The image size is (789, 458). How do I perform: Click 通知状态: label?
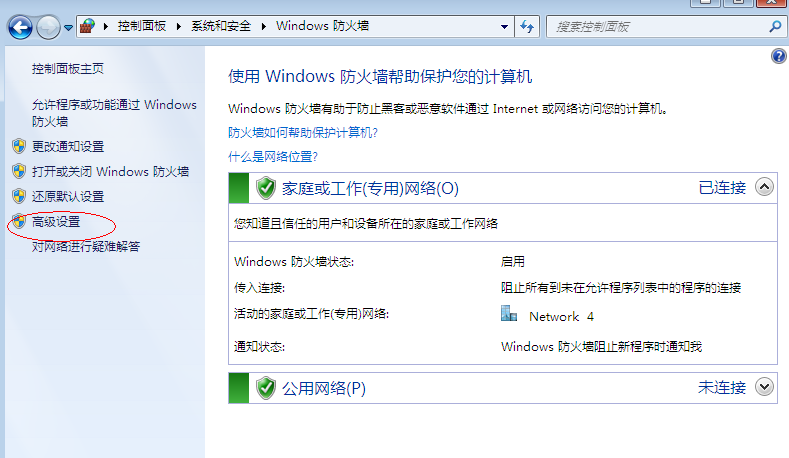tap(259, 347)
